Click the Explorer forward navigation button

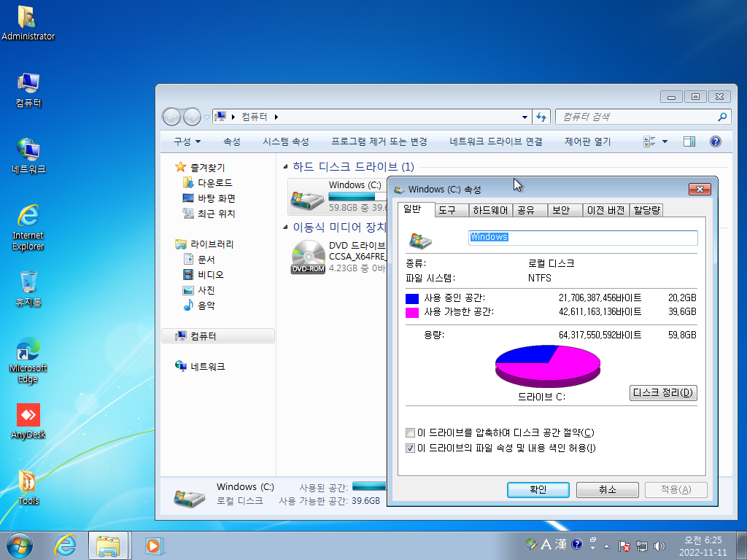[x=192, y=117]
